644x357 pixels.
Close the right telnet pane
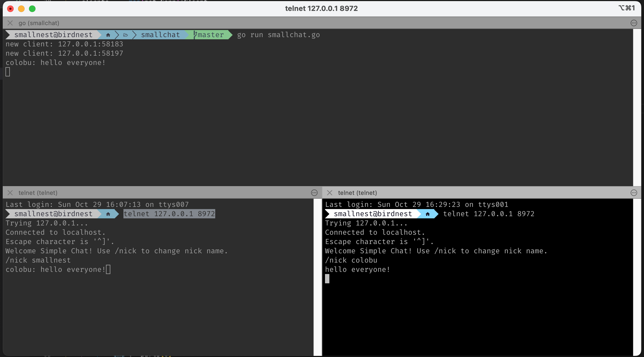[x=330, y=193]
